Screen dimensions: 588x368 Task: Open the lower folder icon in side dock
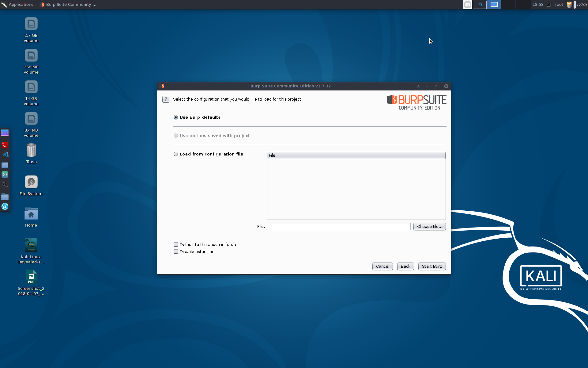pos(5,197)
